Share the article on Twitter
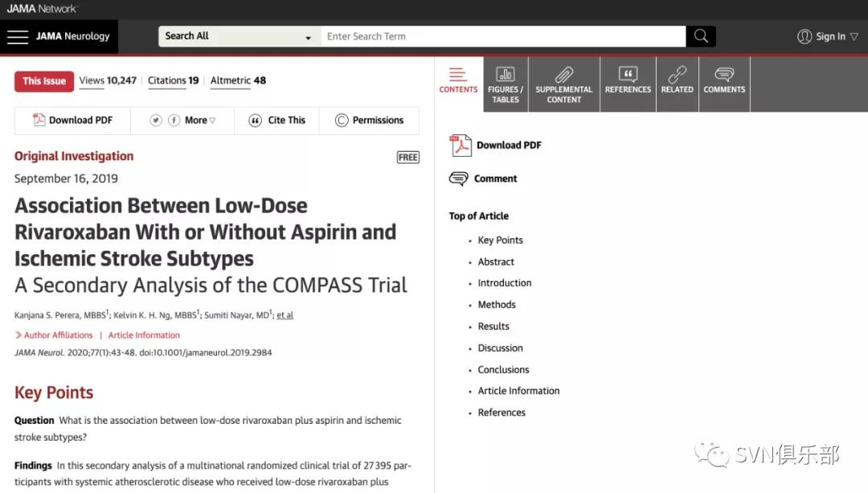Viewport: 868px width, 493px height. coord(156,120)
